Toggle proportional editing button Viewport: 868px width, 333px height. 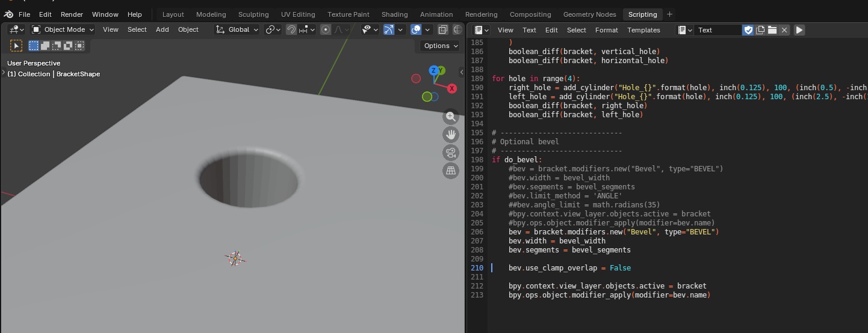click(326, 29)
